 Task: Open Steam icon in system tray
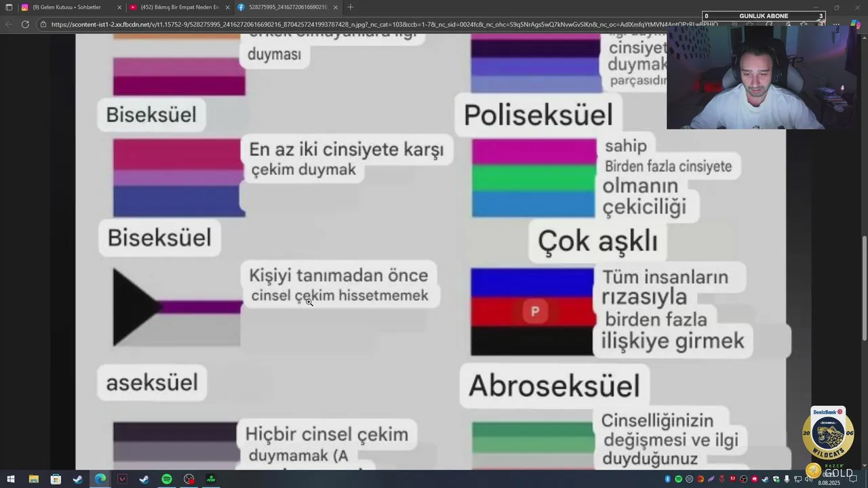[765, 479]
